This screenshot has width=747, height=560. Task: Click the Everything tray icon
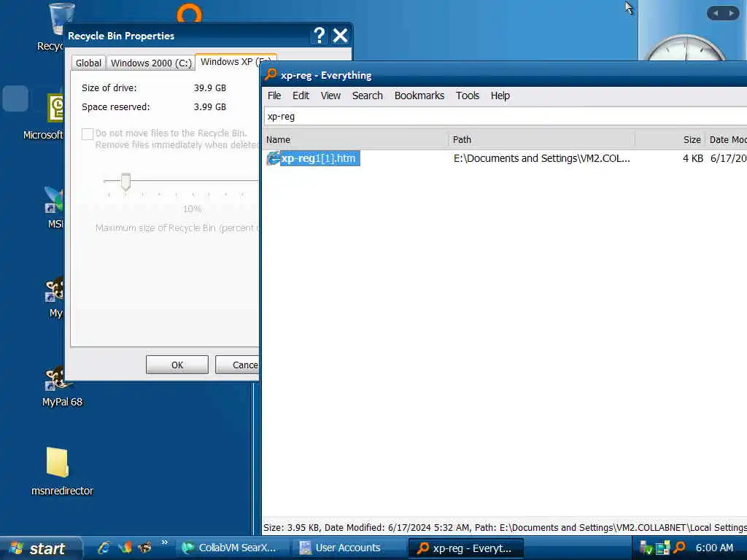(x=679, y=548)
